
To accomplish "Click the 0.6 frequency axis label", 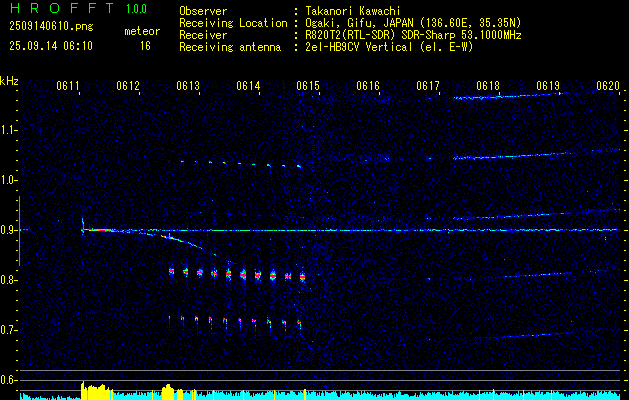I will pyautogui.click(x=7, y=380).
